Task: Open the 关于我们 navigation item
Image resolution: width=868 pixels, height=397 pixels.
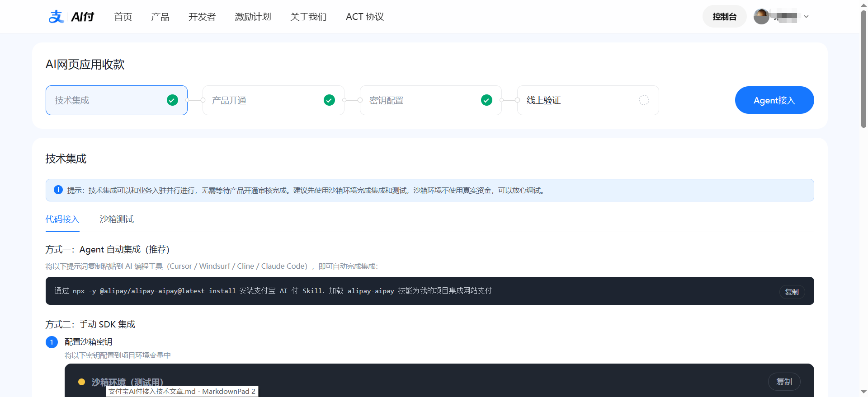Action: 308,17
